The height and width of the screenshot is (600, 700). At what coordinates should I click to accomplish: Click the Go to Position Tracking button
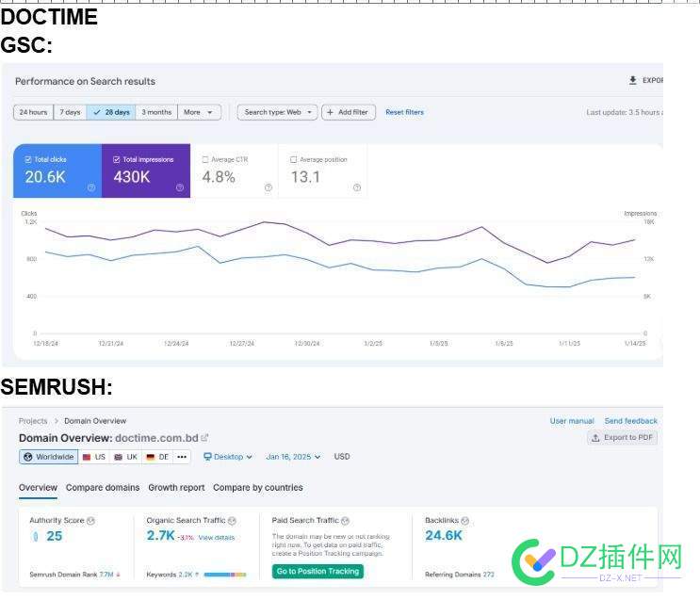(x=317, y=571)
